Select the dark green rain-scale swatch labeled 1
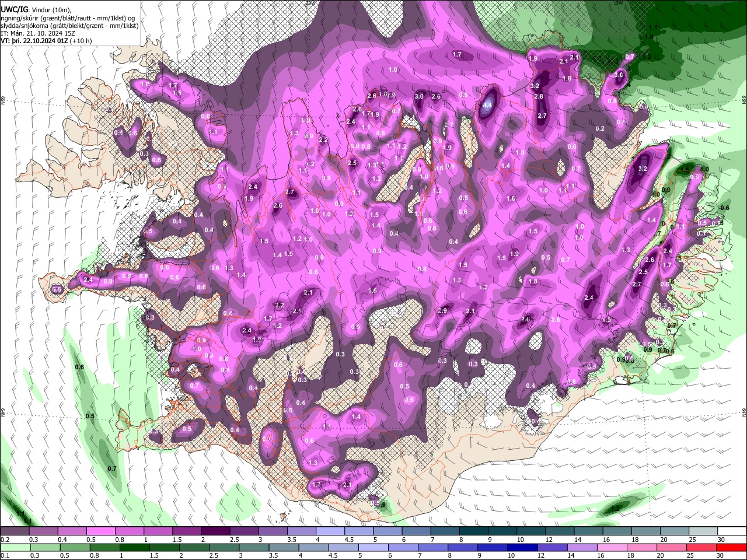 coord(135,547)
